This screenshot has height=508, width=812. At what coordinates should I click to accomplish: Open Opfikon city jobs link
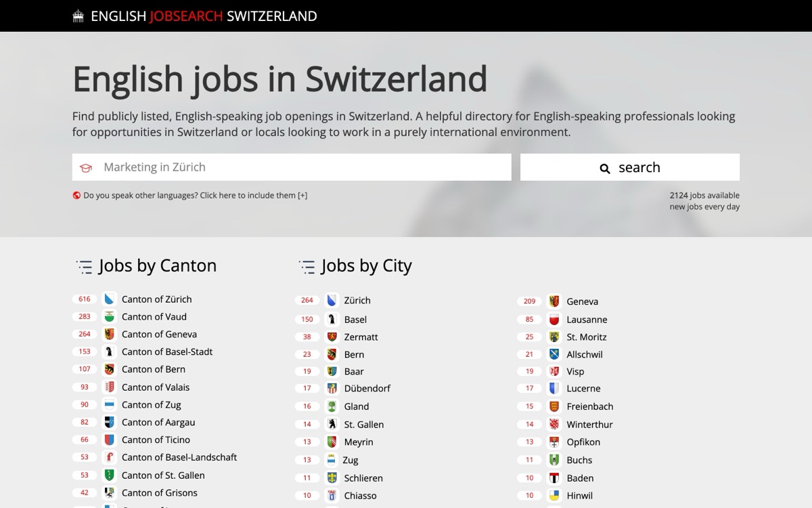(583, 442)
